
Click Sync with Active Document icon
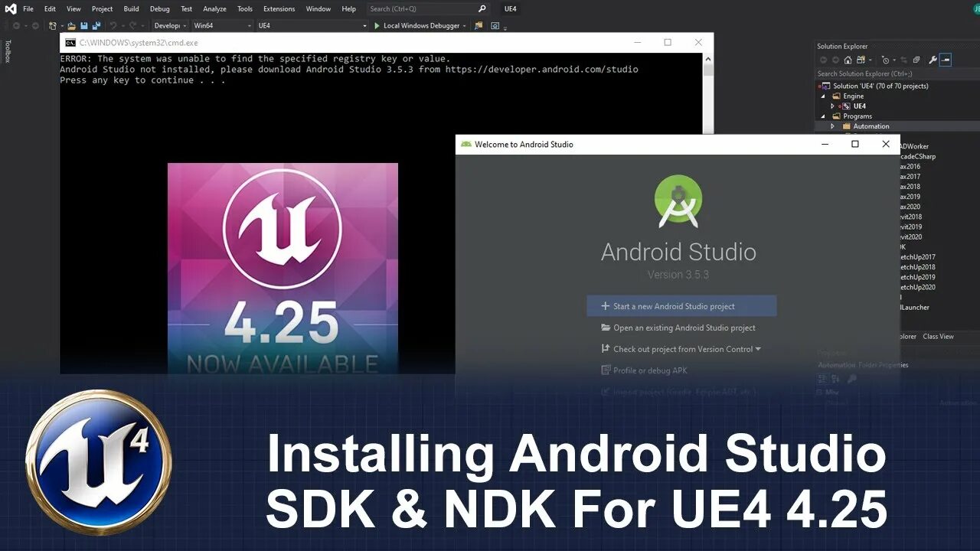[903, 60]
